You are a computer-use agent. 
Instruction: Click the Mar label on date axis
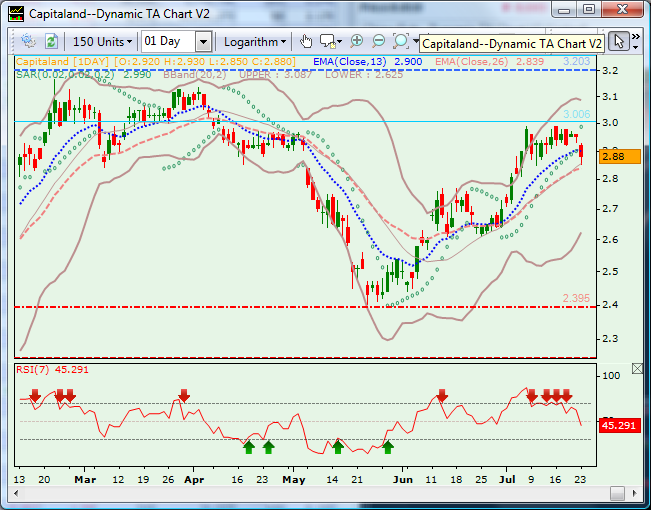[85, 480]
